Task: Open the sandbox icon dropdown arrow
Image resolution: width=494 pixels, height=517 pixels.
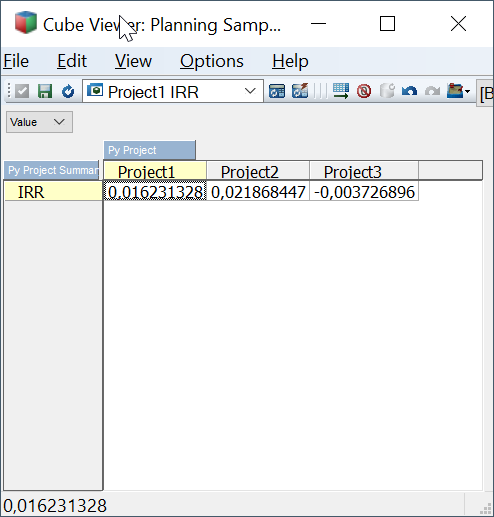Action: click(x=467, y=91)
